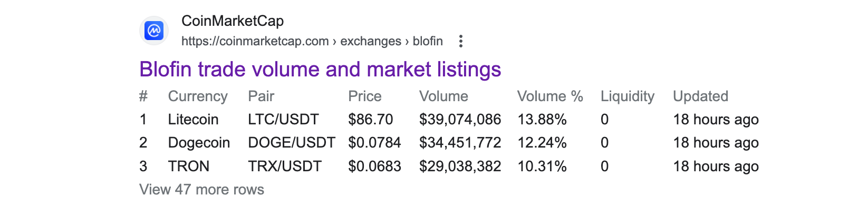Select the TRON currency cell
The width and height of the screenshot is (868, 215).
tap(188, 167)
